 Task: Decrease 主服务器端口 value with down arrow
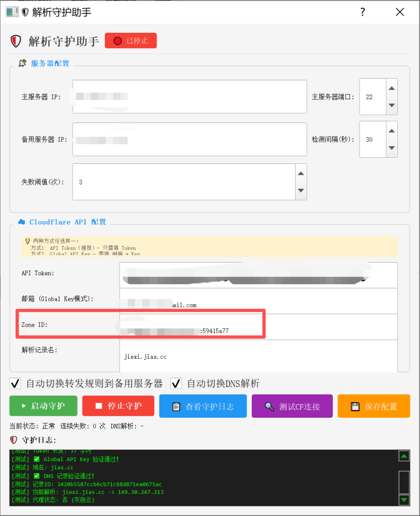click(392, 105)
